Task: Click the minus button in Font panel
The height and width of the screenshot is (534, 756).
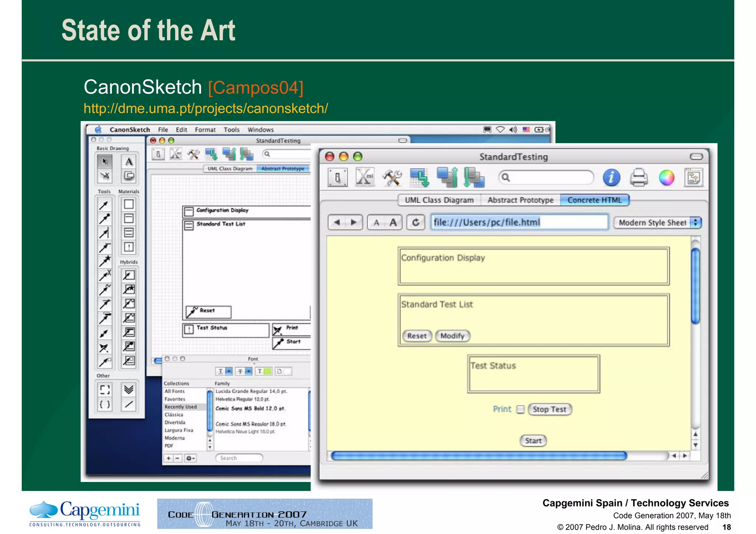Action: coord(178,458)
